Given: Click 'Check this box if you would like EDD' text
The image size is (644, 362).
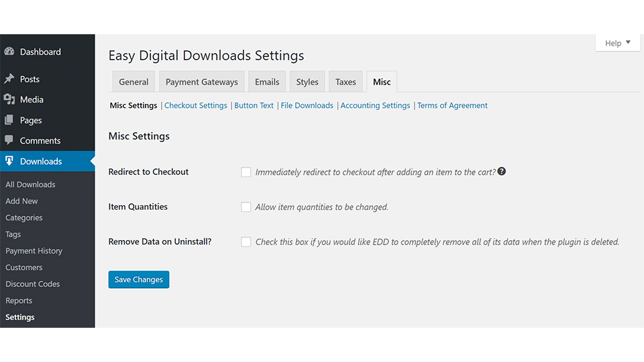Looking at the screenshot, I should (x=437, y=242).
